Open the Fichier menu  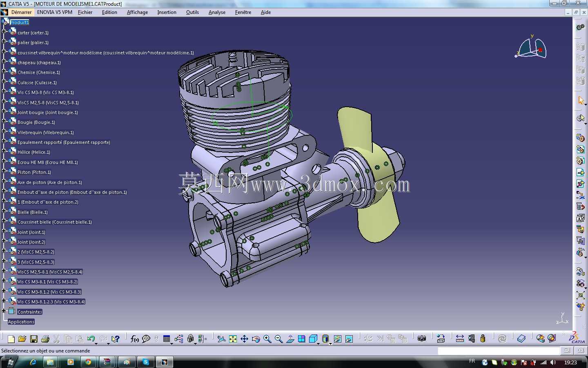click(x=85, y=12)
